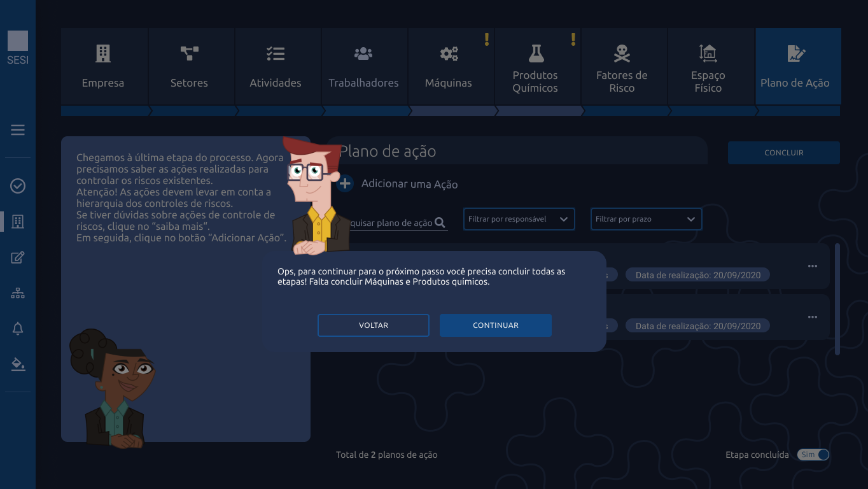Go to the Empresa step
Image resolution: width=868 pixels, height=489 pixels.
coord(103,66)
